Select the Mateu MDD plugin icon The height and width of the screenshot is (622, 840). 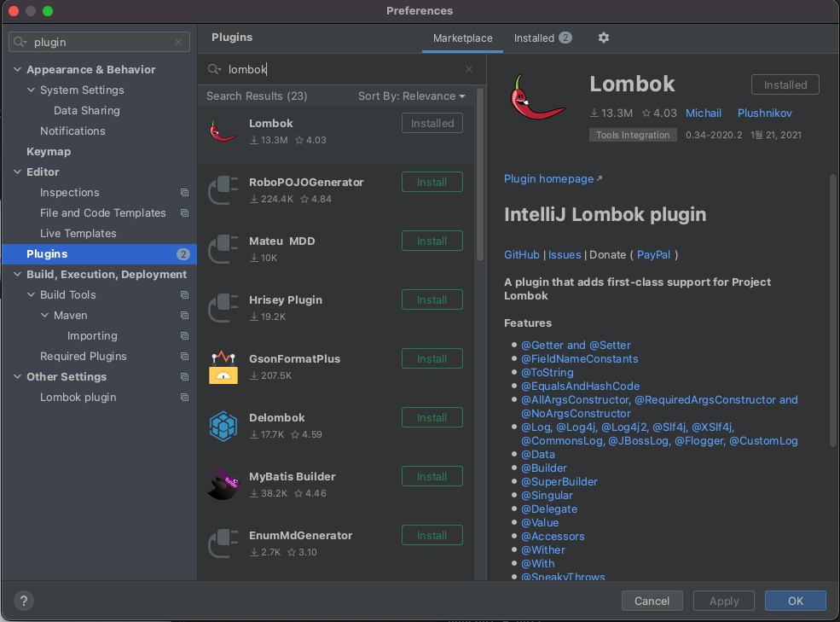click(x=223, y=249)
